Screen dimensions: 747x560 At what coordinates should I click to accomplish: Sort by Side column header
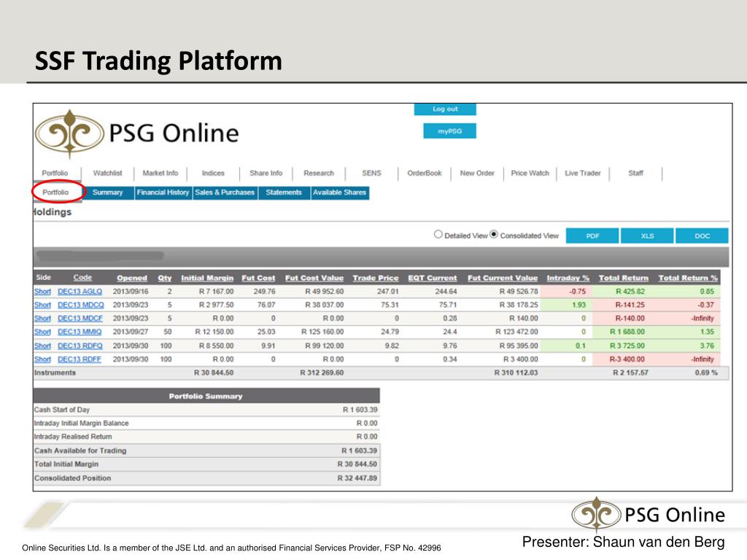point(43,277)
